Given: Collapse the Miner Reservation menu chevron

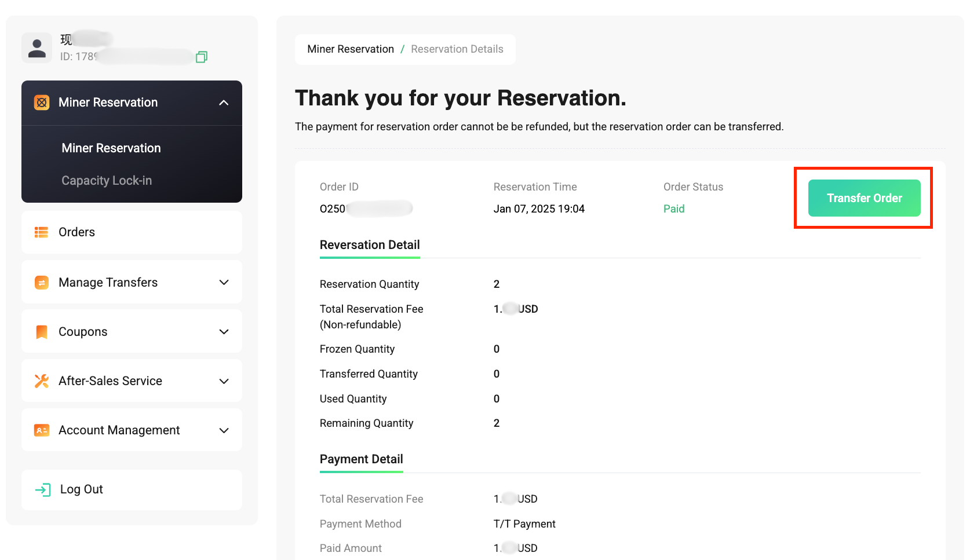Looking at the screenshot, I should (224, 103).
